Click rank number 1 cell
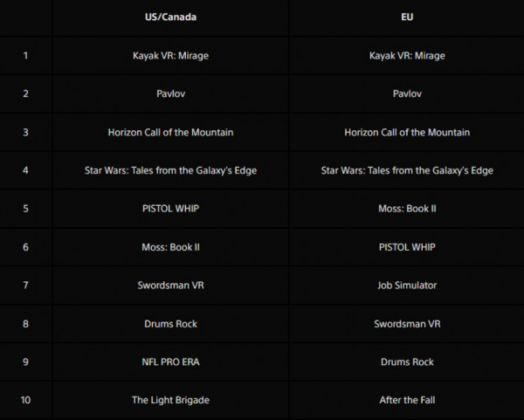 [x=25, y=56]
